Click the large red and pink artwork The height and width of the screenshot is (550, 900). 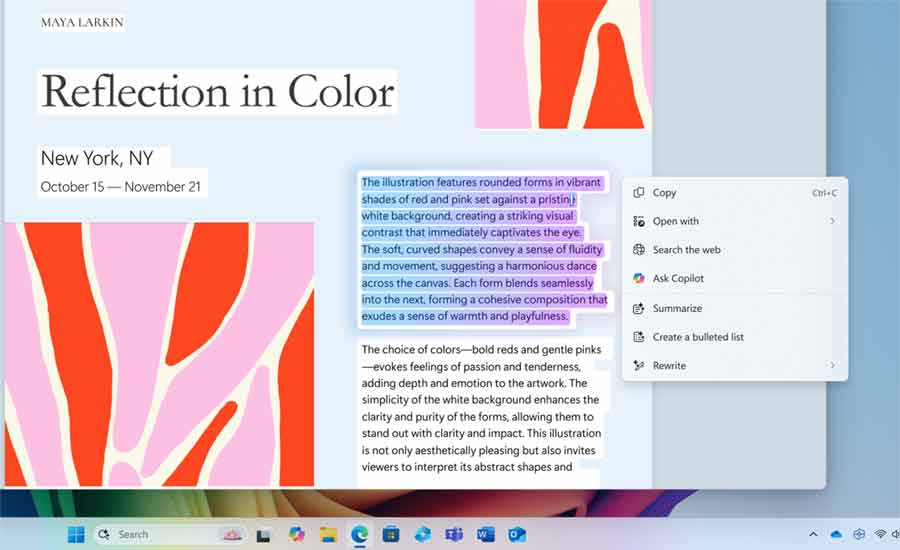160,354
